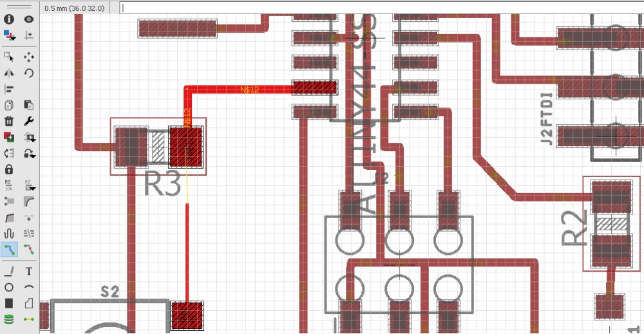Choose the Text tool

coord(29,271)
